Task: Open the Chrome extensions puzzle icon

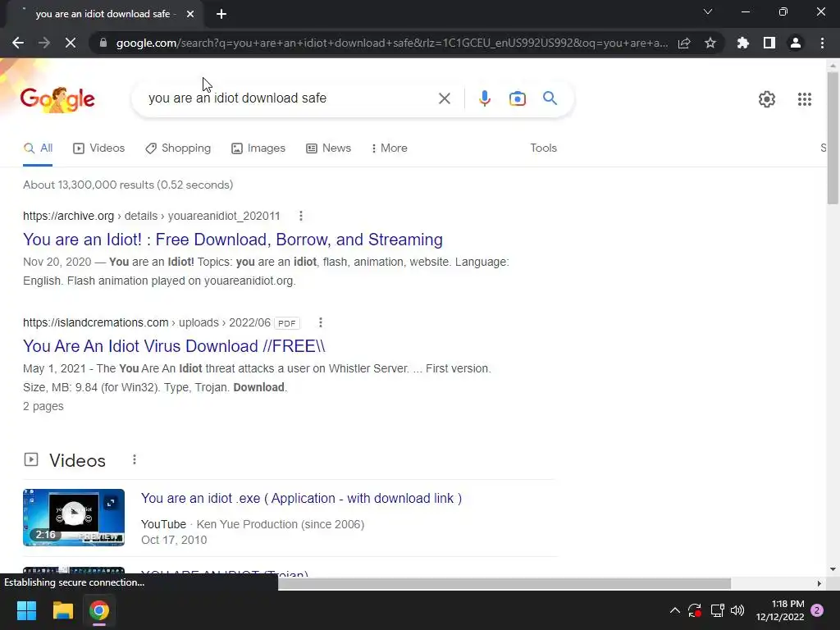Action: point(743,43)
